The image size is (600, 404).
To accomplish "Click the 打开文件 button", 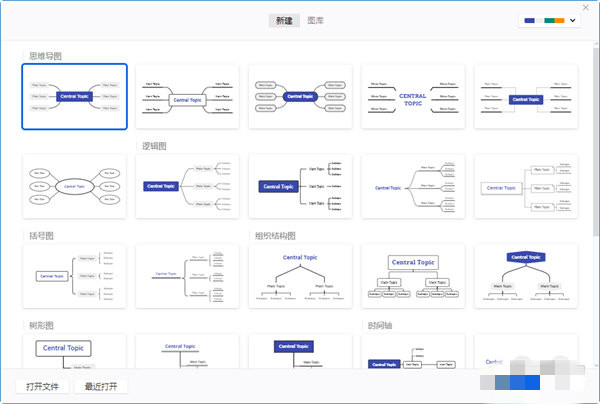I will click(42, 386).
